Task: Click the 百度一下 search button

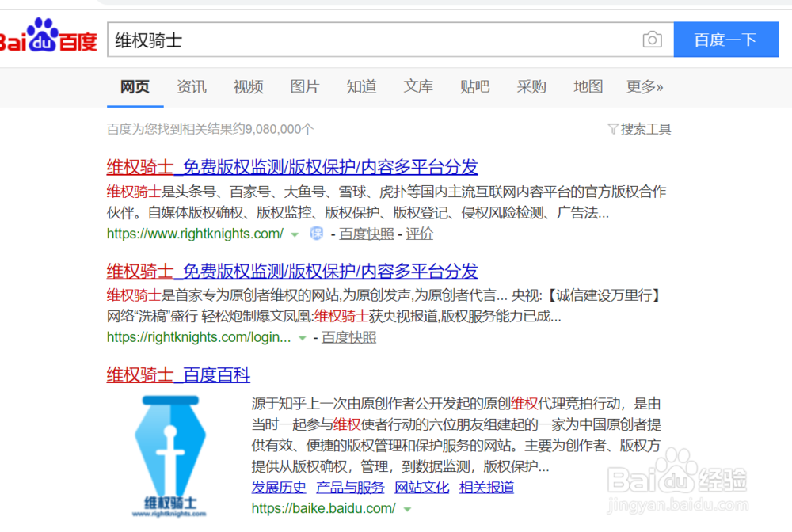Action: click(725, 40)
